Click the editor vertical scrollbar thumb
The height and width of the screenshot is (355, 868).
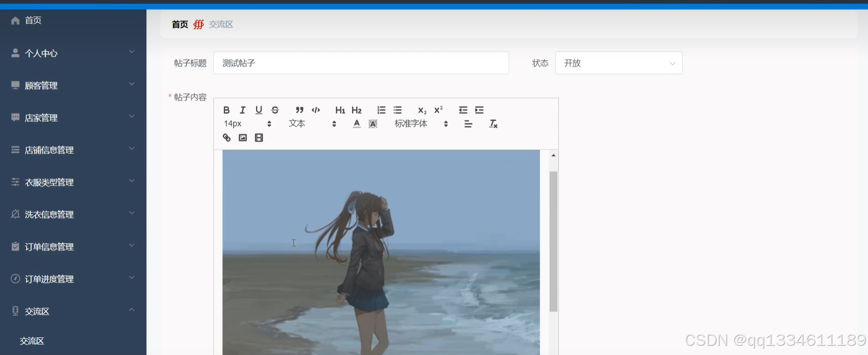tap(554, 241)
